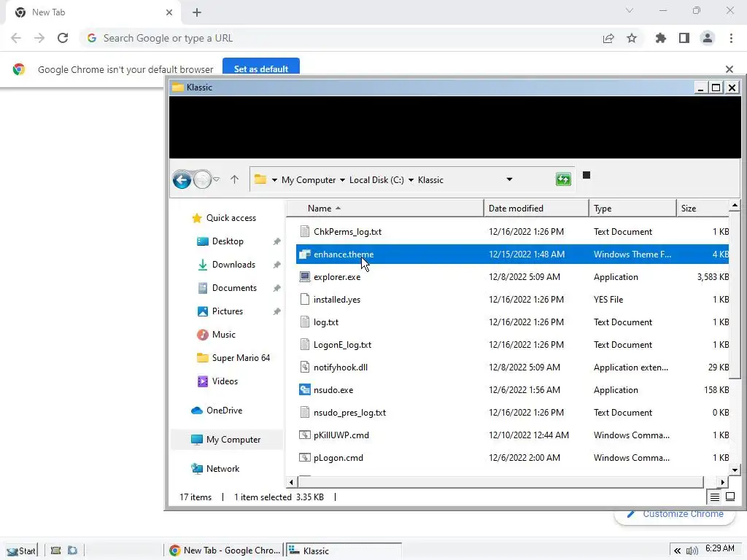Switch to large icons view in status bar
Image resolution: width=747 pixels, height=560 pixels.
(x=730, y=497)
